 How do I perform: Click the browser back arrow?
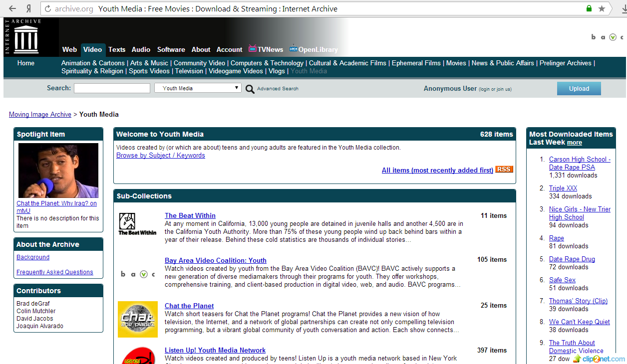click(x=12, y=8)
